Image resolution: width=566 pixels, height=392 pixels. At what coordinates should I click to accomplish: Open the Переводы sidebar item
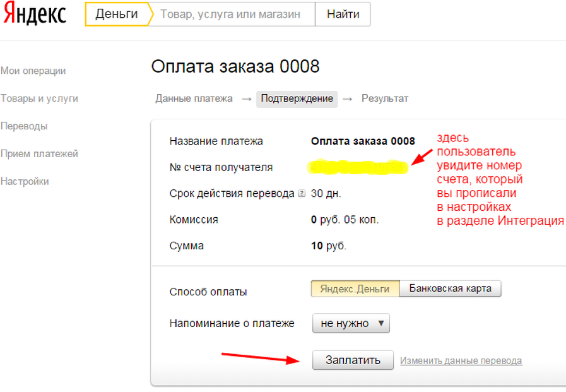[x=24, y=126]
